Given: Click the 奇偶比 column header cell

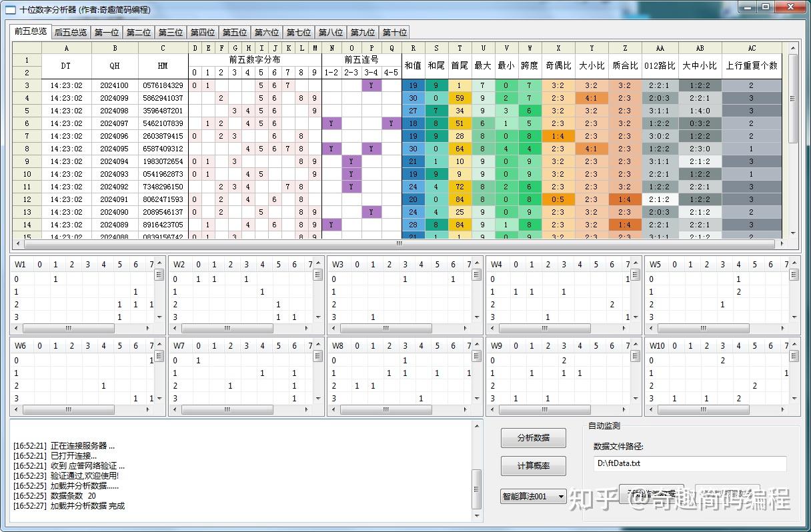Looking at the screenshot, I should pyautogui.click(x=558, y=66).
